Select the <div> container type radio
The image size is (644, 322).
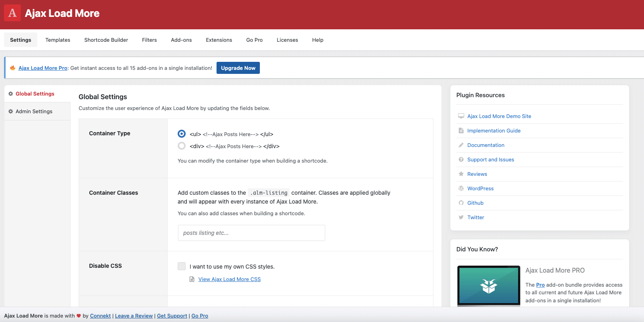[x=182, y=146]
